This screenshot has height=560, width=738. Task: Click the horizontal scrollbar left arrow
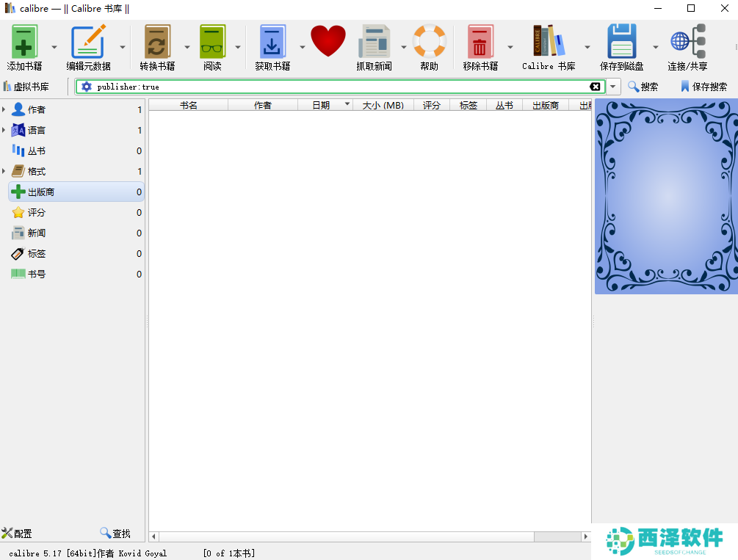(x=153, y=537)
